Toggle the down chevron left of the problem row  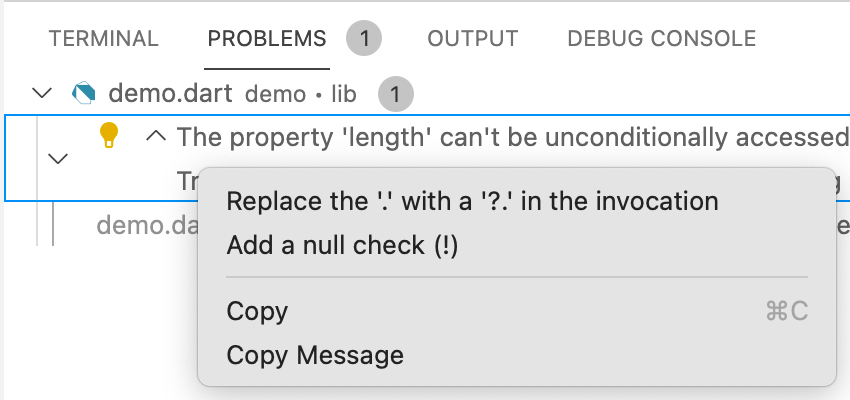click(58, 159)
